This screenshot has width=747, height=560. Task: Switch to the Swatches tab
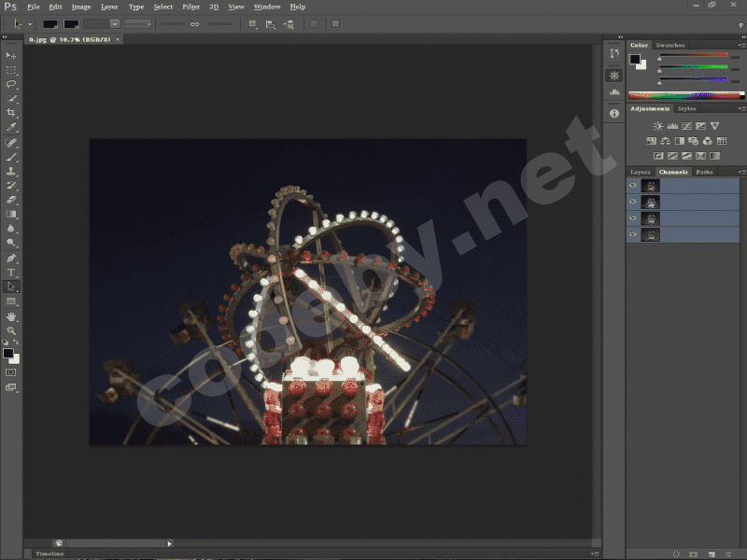pos(669,45)
